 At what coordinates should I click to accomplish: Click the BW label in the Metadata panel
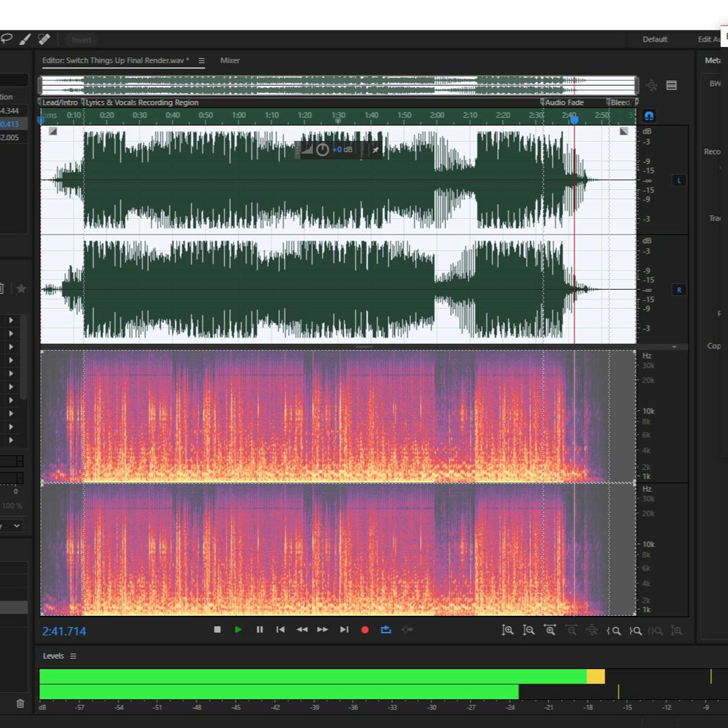tap(715, 84)
